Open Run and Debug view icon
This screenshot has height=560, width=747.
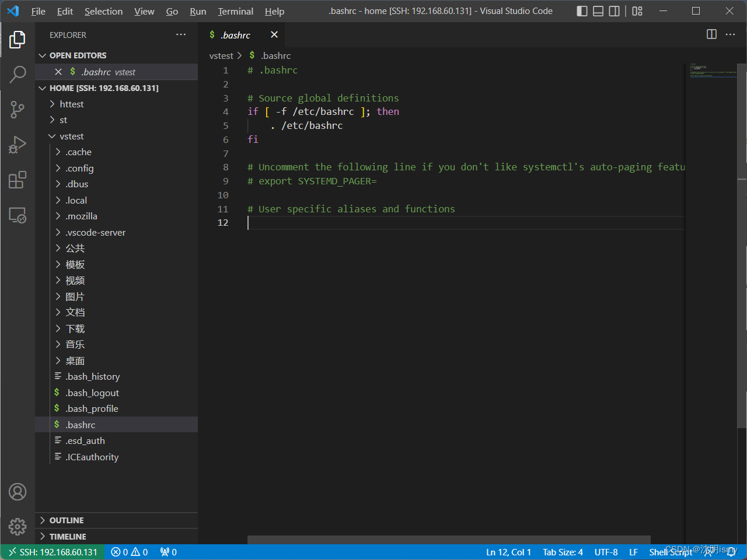click(x=18, y=145)
